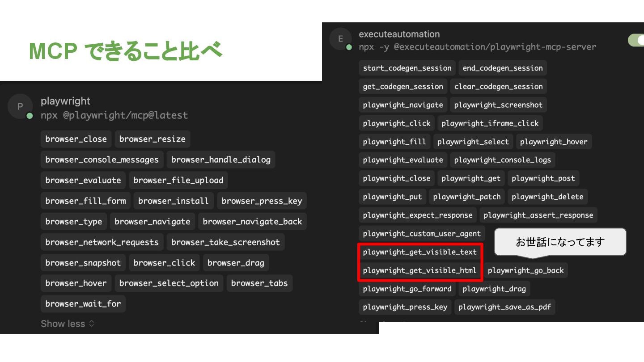The height and width of the screenshot is (362, 644).
Task: Click playwright_expect_response chip
Action: (418, 215)
